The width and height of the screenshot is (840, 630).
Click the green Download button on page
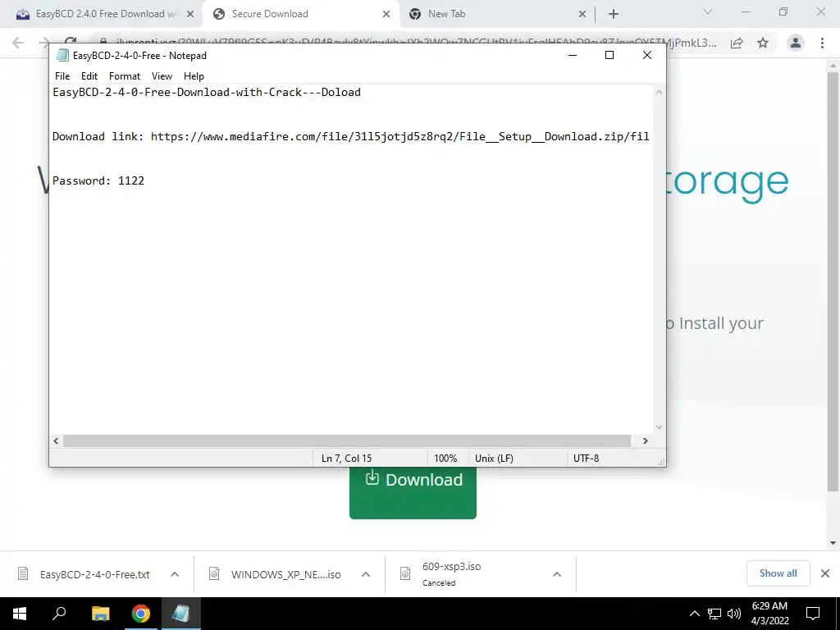point(413,492)
